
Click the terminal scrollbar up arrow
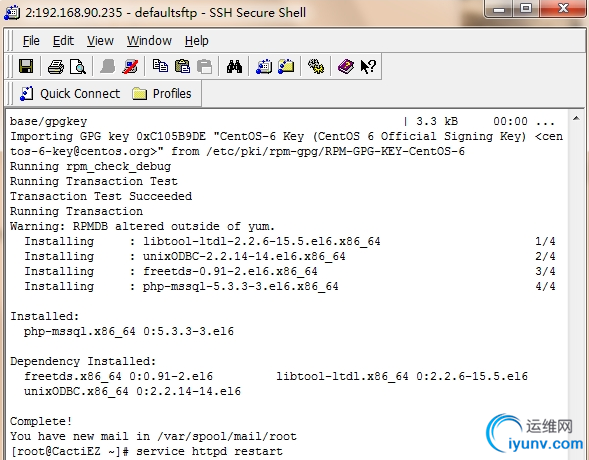coord(576,119)
